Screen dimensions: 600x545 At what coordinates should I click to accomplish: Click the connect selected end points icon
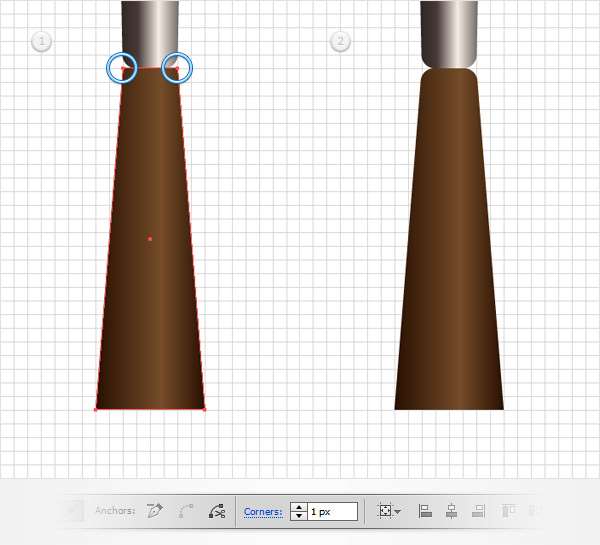click(186, 511)
